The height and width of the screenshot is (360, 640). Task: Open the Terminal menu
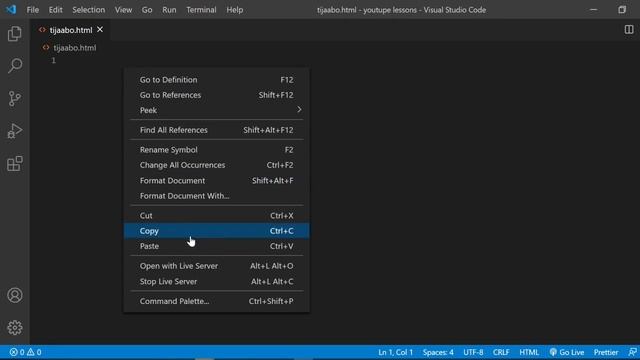(201, 9)
